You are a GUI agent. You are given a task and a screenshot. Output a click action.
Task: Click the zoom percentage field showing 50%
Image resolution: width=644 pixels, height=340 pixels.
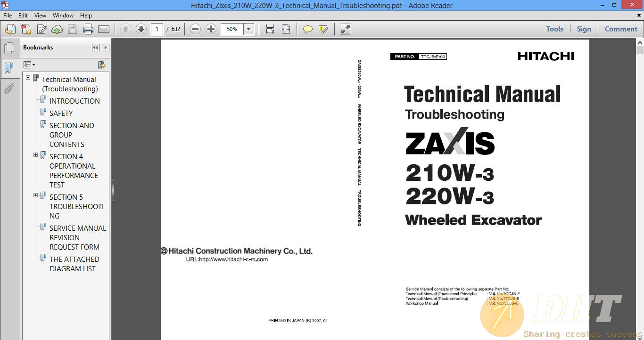(232, 29)
